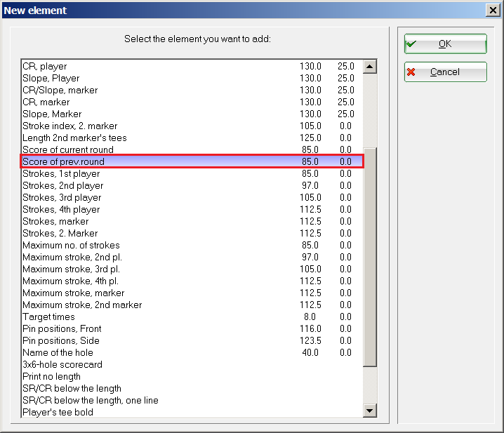
Task: Select the 'Target times' element
Action: pos(48,317)
